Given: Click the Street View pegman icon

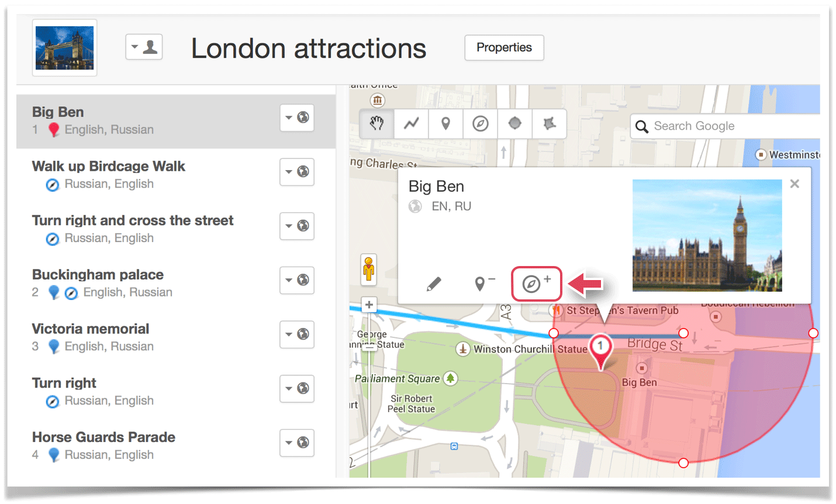Looking at the screenshot, I should tap(368, 270).
